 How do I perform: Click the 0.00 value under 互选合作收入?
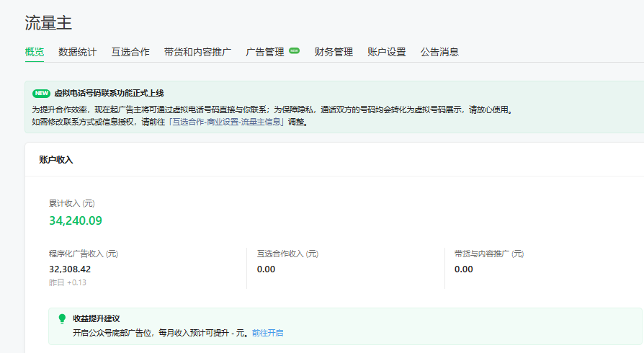click(267, 269)
